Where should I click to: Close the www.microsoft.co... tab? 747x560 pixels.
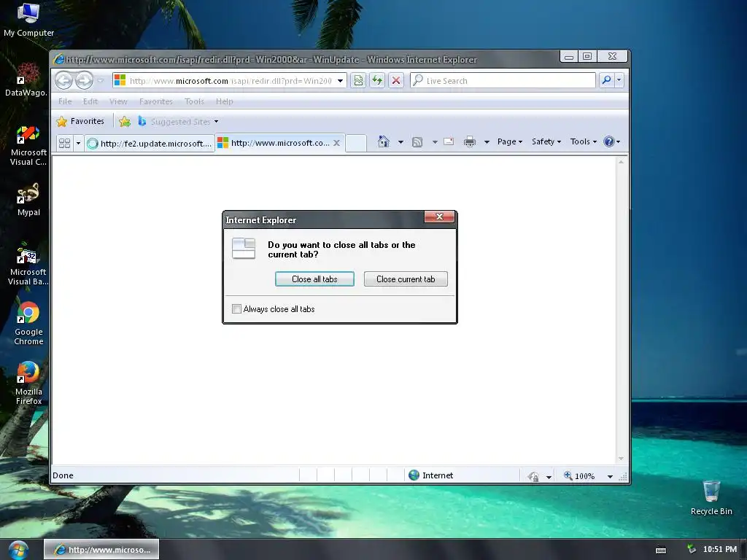(337, 143)
